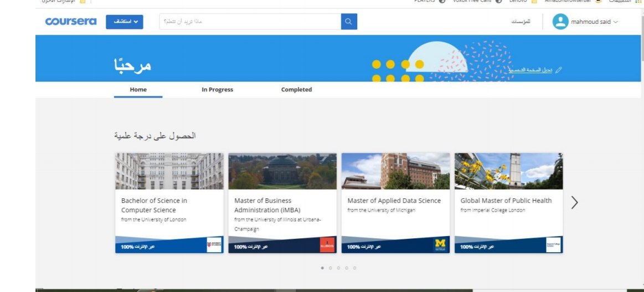Click the الحصول على درجة علمية heading

pyautogui.click(x=155, y=136)
